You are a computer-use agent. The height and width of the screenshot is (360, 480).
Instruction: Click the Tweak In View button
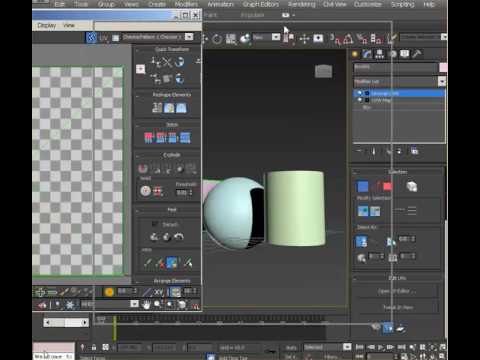click(x=397, y=307)
